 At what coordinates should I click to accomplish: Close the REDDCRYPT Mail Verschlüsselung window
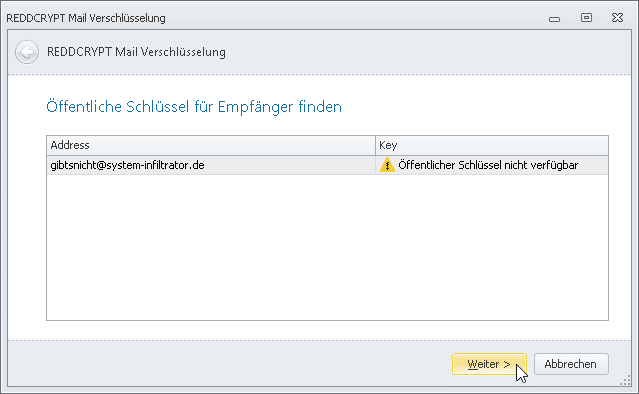pyautogui.click(x=617, y=18)
